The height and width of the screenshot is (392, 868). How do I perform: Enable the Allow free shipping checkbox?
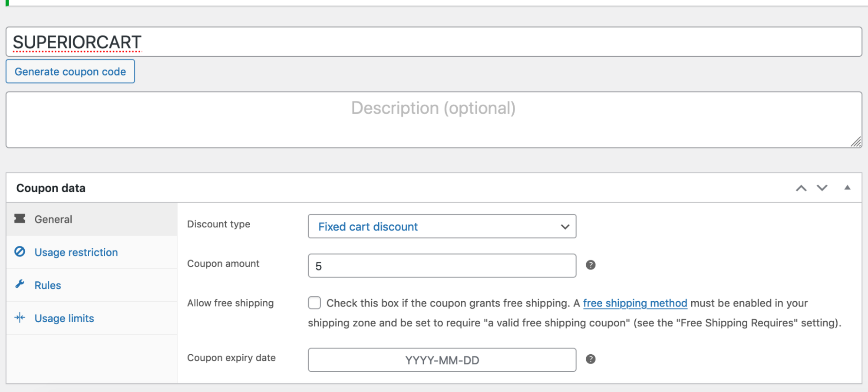[x=314, y=303]
